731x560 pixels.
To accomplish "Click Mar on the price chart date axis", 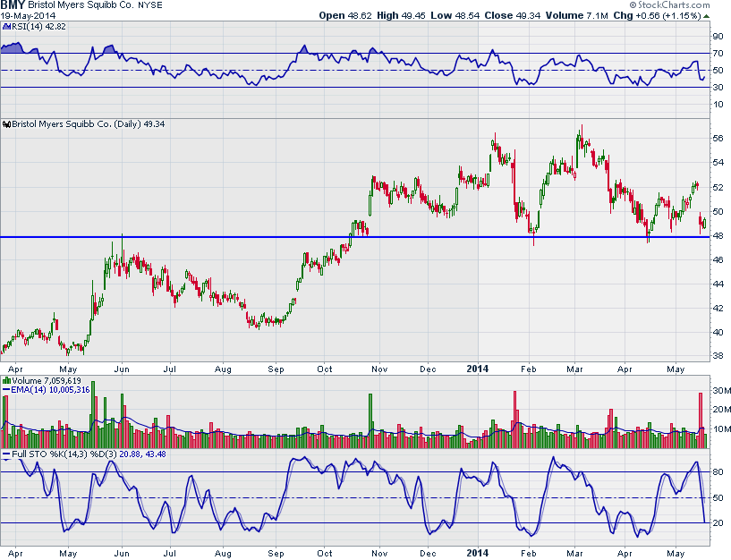I will click(x=574, y=369).
